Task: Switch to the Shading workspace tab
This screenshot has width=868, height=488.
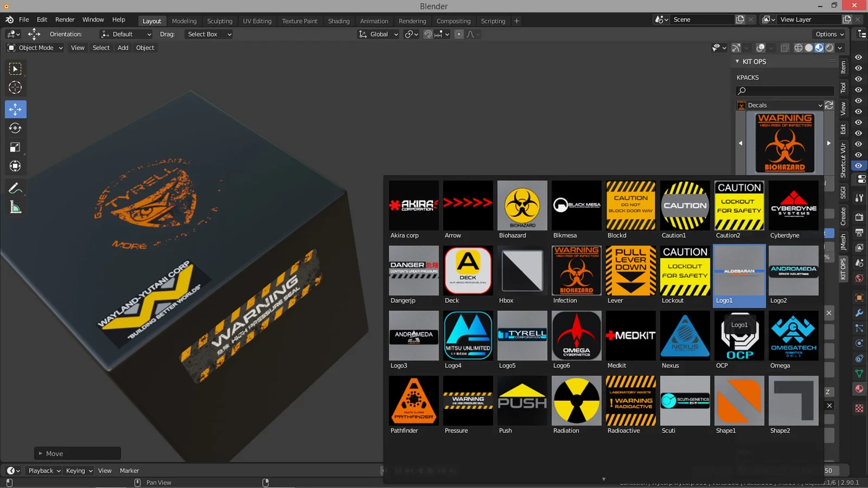Action: click(x=339, y=21)
